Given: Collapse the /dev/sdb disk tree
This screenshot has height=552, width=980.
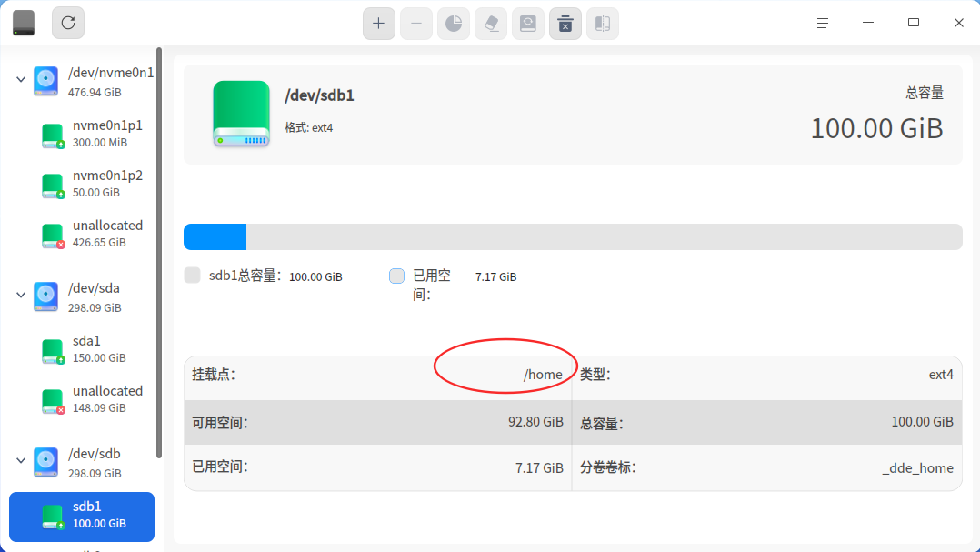Looking at the screenshot, I should [21, 460].
